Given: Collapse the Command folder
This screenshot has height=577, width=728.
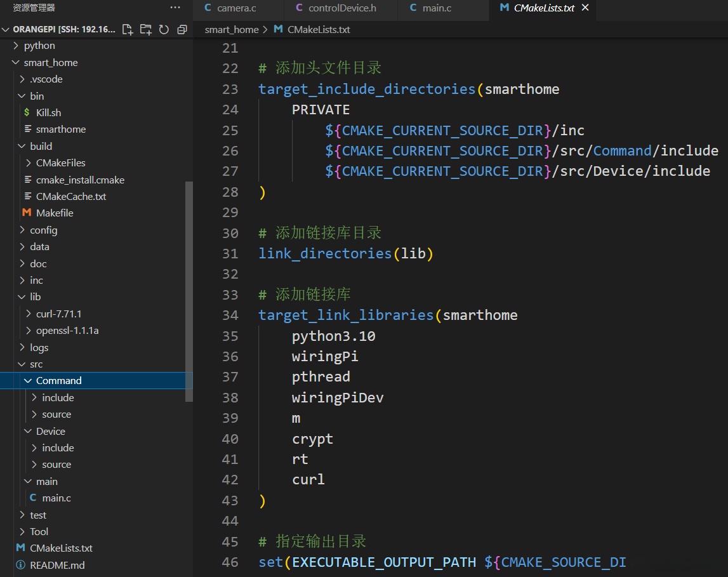Looking at the screenshot, I should click(x=58, y=381).
